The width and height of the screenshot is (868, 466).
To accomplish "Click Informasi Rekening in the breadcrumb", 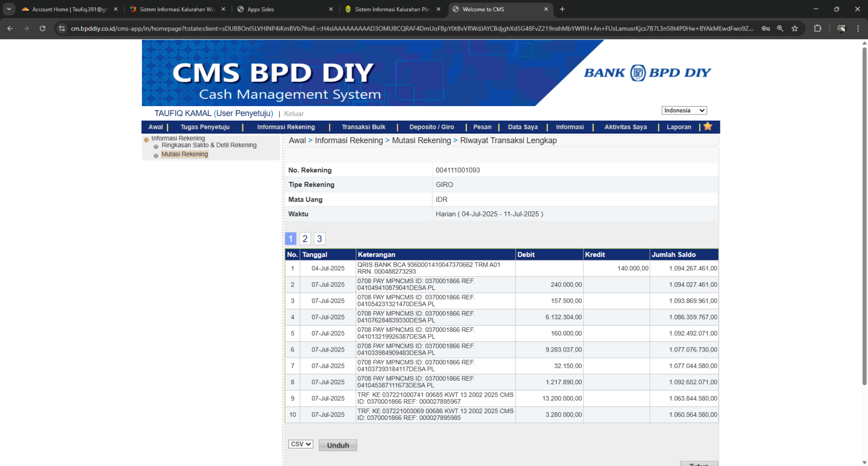I will coord(349,140).
